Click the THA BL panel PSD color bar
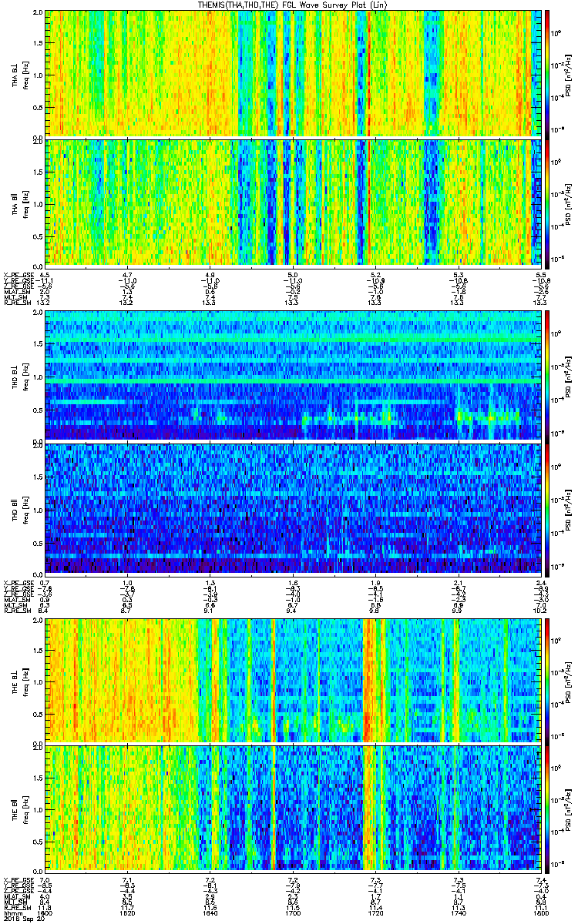 point(548,73)
